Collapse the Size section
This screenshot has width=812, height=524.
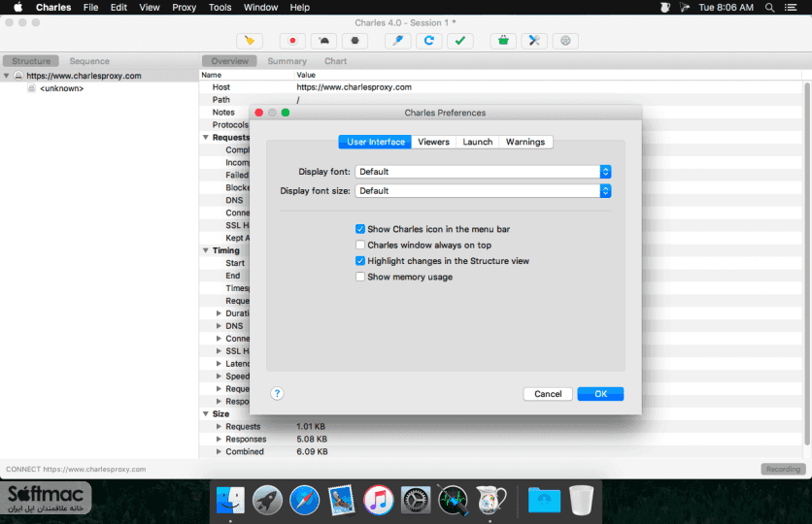[206, 413]
